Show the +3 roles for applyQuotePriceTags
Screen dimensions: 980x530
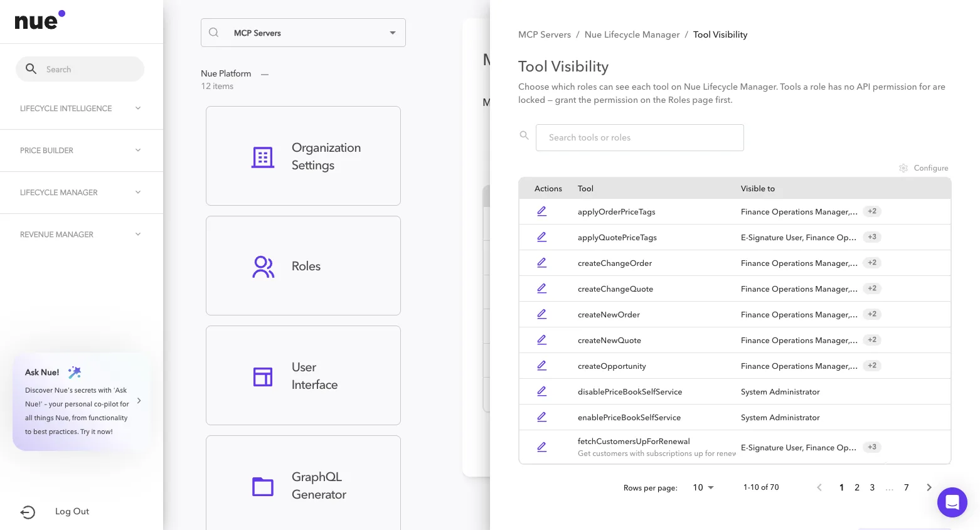click(x=872, y=237)
